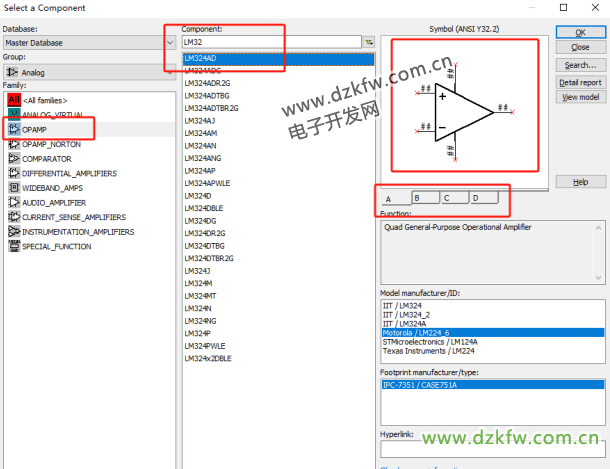Choose the OPAMP_NORTON family icon
The width and height of the screenshot is (610, 469).
point(14,144)
